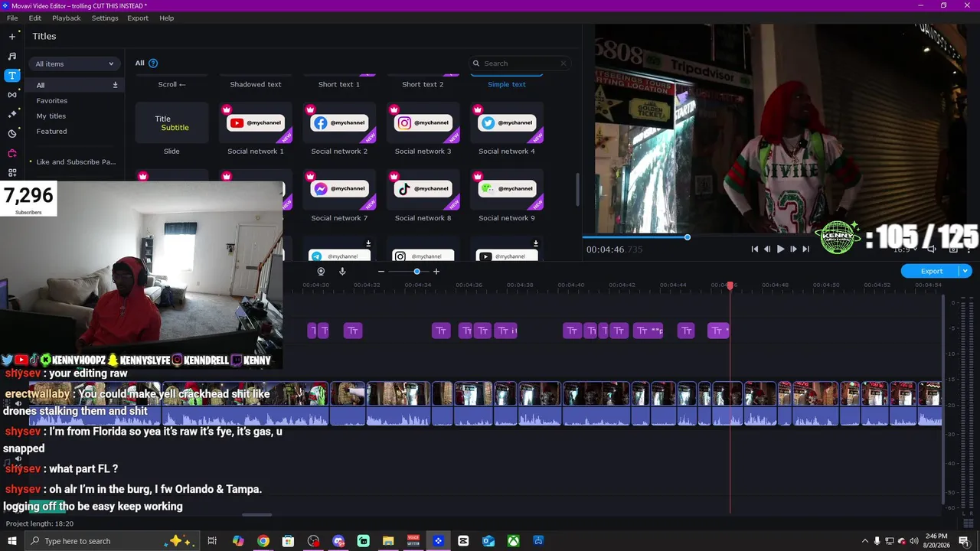Open Google Chrome from the taskbar
The image size is (980, 551).
click(263, 541)
